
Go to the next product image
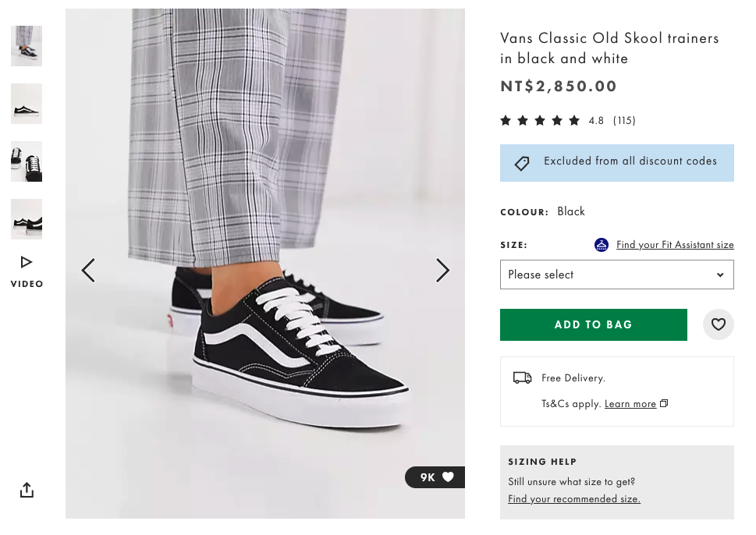click(442, 271)
